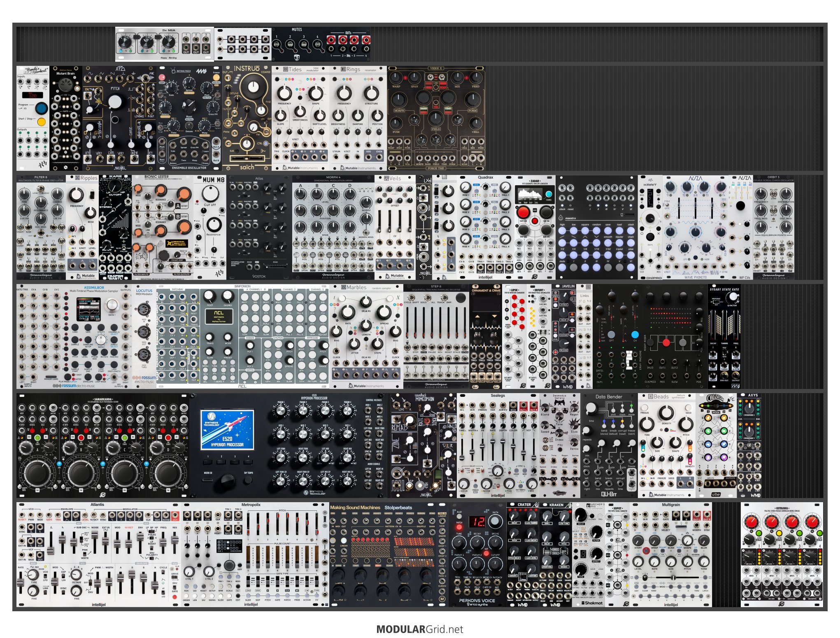The height and width of the screenshot is (638, 840).
Task: Select the Orbit 3 chaos oscillator
Action: 774,227
